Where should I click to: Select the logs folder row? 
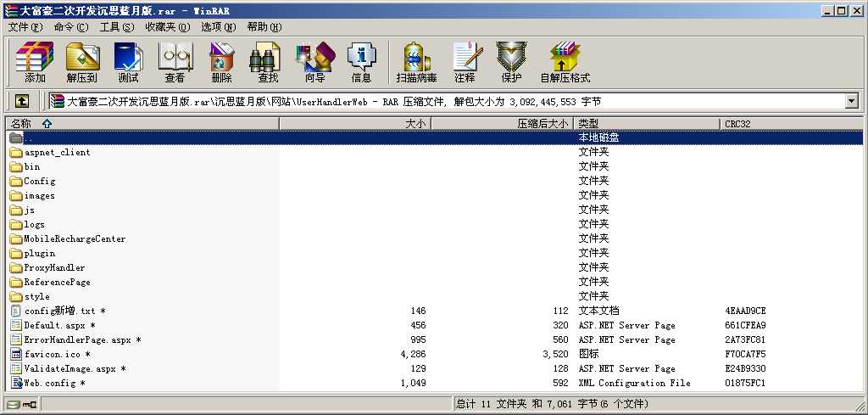click(x=434, y=224)
